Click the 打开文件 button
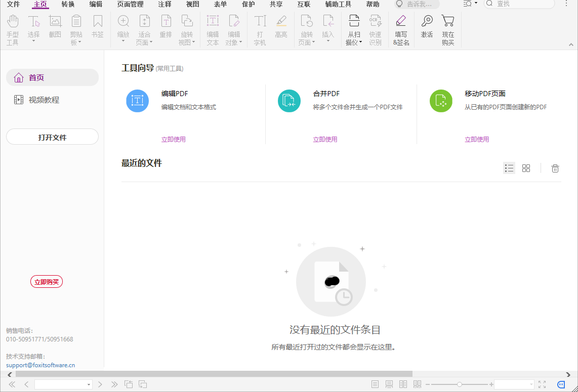The image size is (578, 392). click(52, 137)
